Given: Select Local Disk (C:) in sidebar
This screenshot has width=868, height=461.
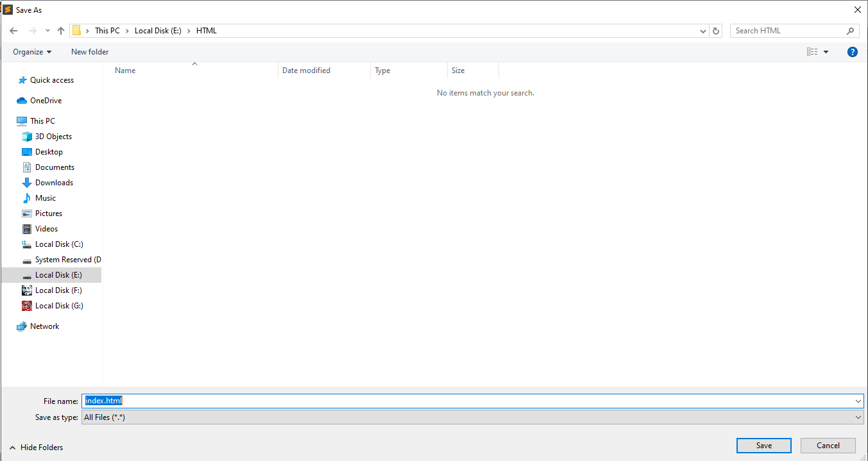Looking at the screenshot, I should pos(59,244).
